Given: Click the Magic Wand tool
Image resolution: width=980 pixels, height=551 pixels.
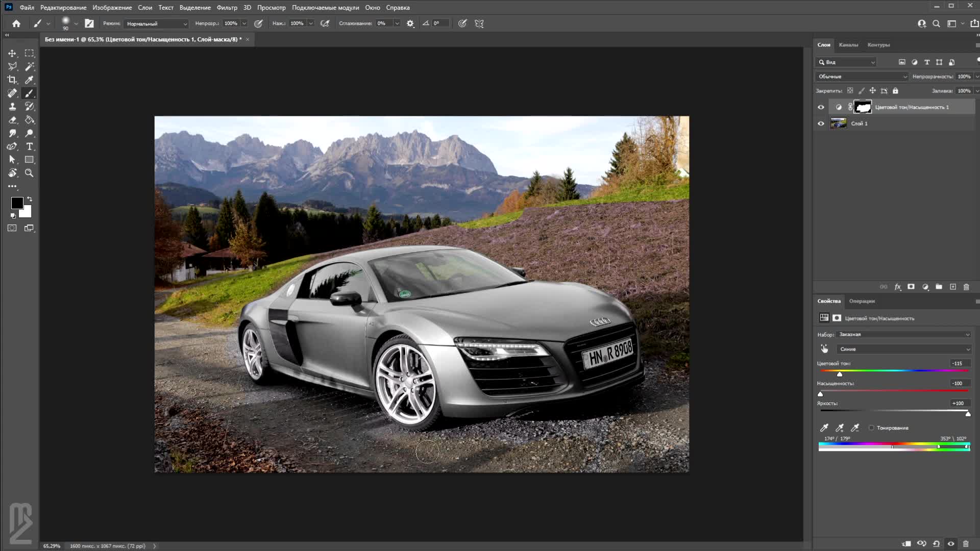Looking at the screenshot, I should [x=30, y=66].
